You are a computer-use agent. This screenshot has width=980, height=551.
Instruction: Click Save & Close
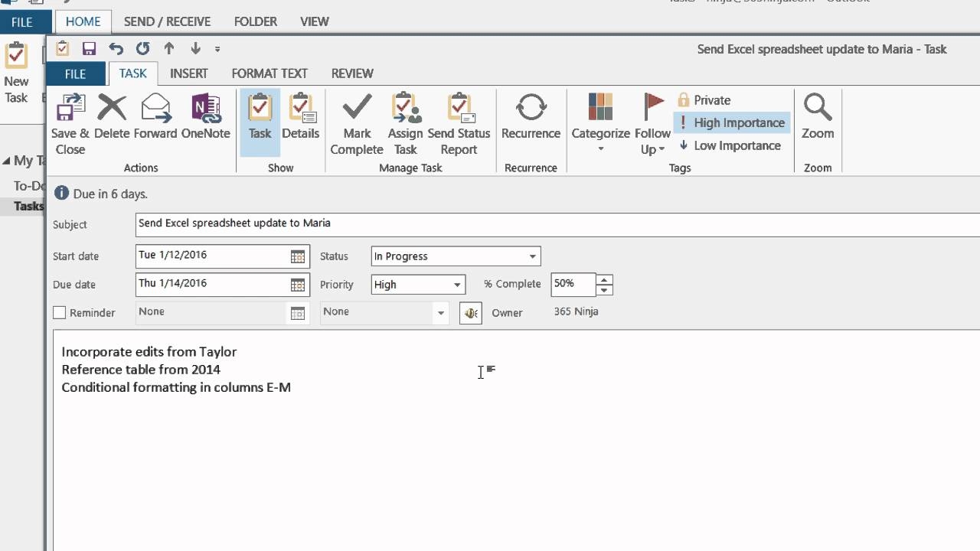[70, 122]
